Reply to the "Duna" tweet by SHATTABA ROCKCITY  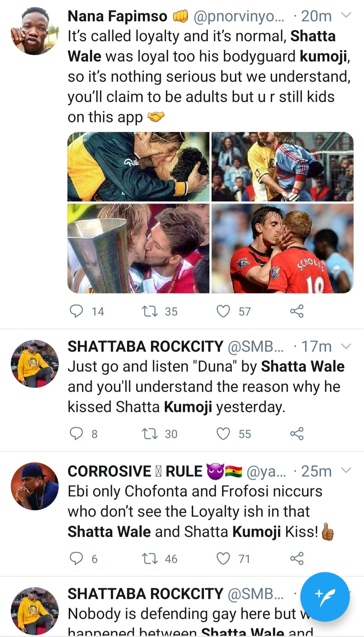click(x=76, y=434)
